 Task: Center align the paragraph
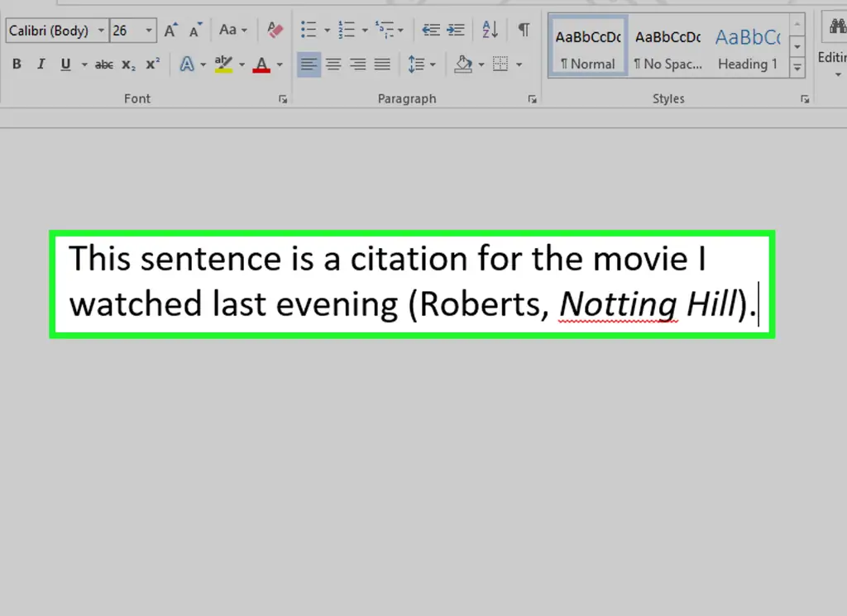[x=333, y=64]
